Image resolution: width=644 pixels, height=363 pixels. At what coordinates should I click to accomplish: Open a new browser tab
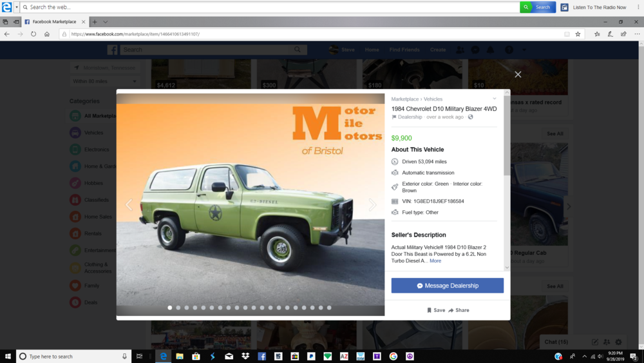(x=95, y=22)
